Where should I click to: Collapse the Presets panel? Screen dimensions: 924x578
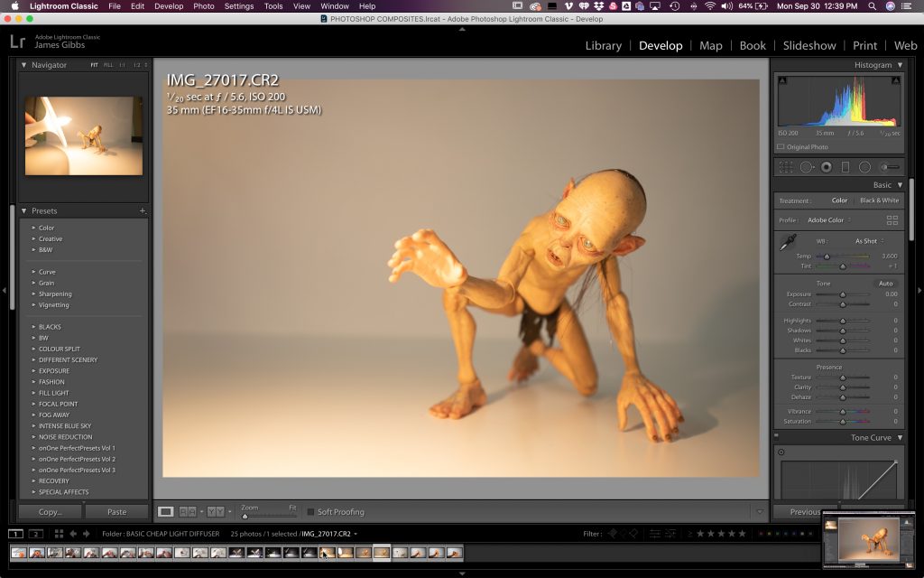pyautogui.click(x=24, y=210)
